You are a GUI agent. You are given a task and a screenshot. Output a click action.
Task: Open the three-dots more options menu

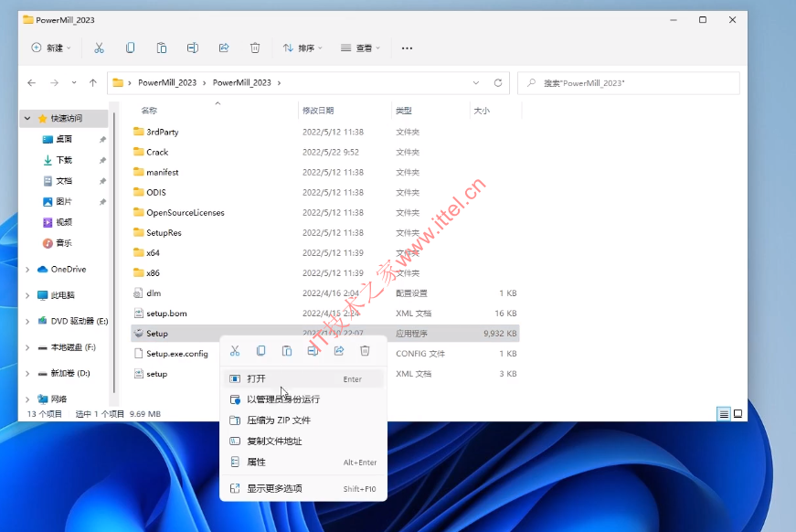coord(407,48)
